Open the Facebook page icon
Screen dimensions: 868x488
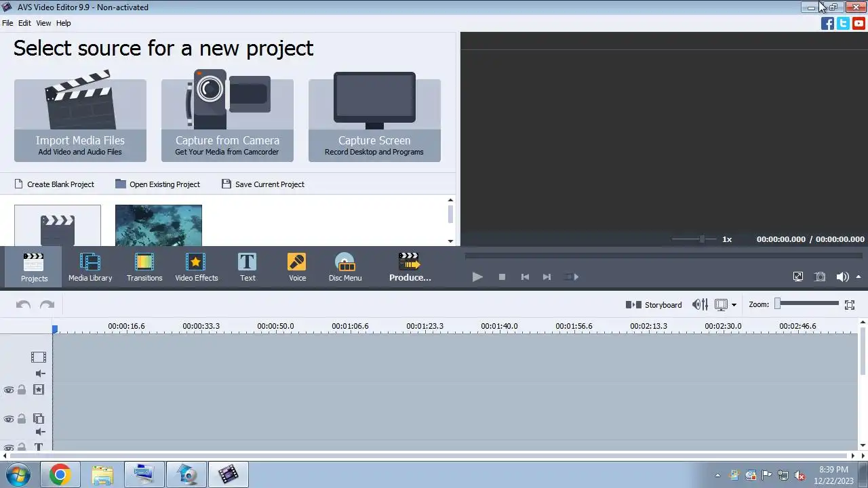tap(827, 23)
